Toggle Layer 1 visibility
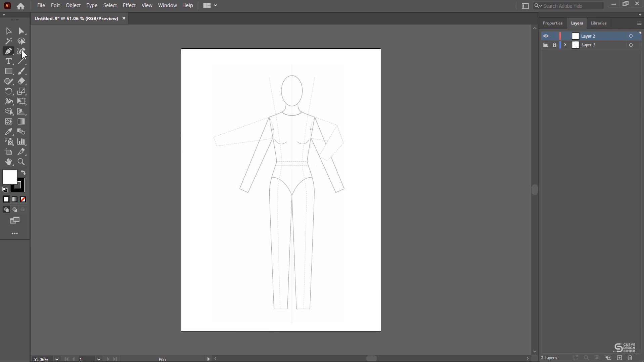 (x=546, y=45)
